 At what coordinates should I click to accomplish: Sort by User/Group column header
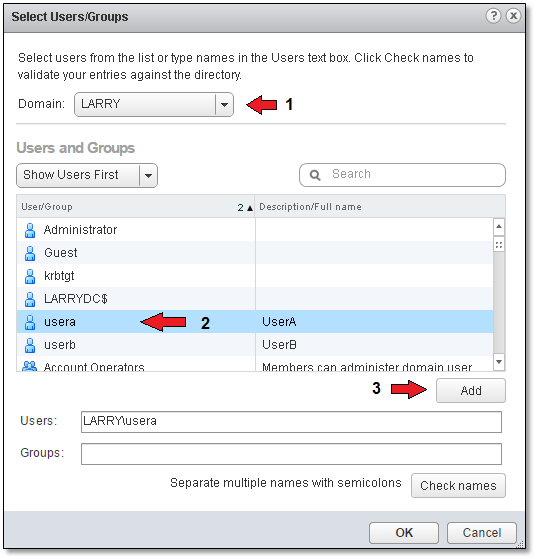(136, 207)
